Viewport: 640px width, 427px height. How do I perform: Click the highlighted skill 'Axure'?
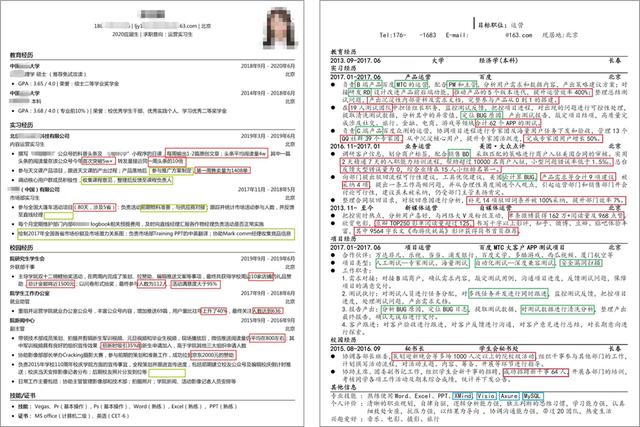pyautogui.click(x=510, y=396)
